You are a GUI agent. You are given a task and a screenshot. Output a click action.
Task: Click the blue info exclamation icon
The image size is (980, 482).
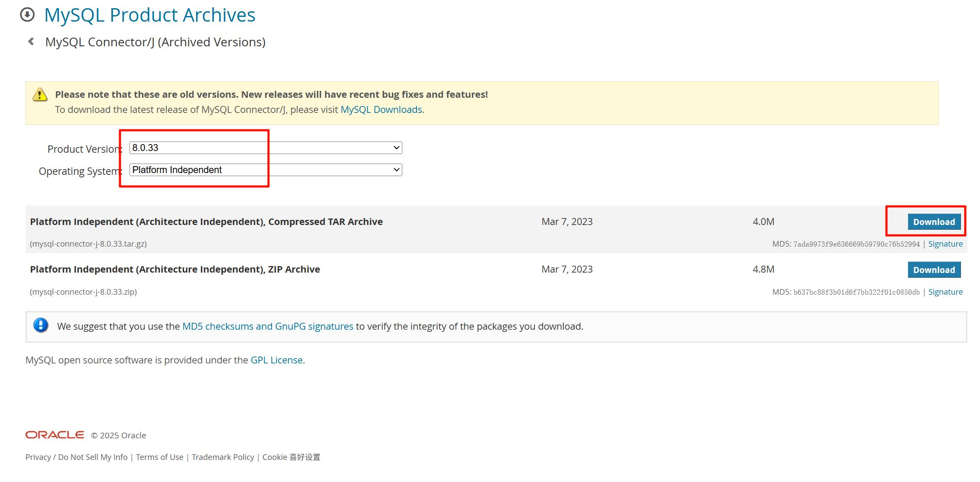pos(41,325)
